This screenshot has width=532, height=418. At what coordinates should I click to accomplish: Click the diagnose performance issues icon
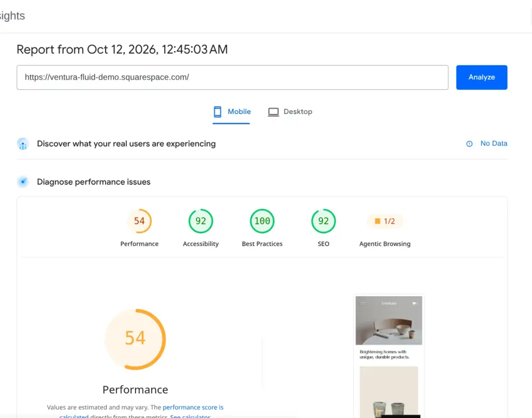[23, 182]
